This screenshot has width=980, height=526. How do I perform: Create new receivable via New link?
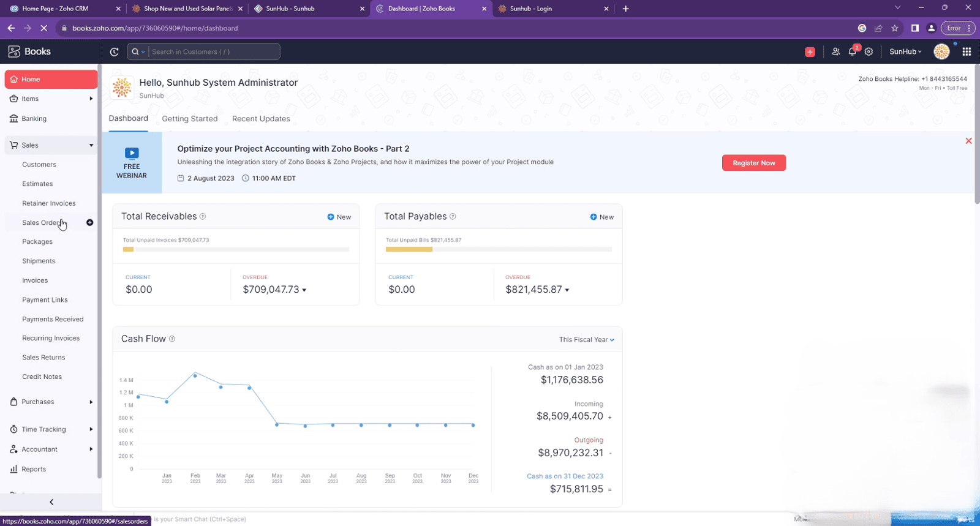pos(339,217)
